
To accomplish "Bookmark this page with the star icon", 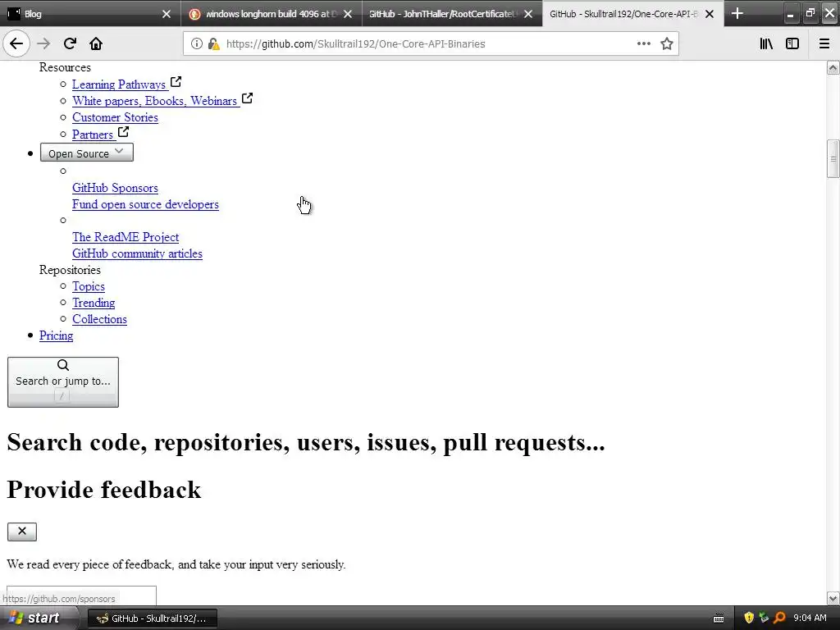I will point(666,43).
